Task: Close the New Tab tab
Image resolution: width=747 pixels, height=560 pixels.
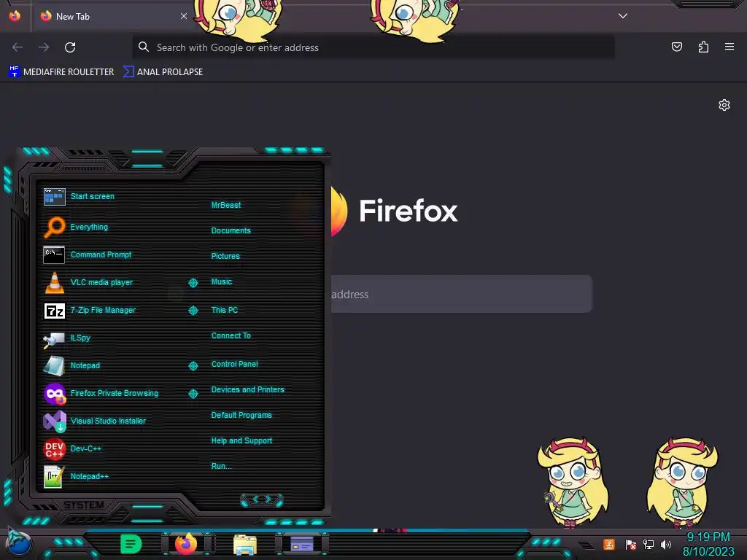Action: click(183, 16)
